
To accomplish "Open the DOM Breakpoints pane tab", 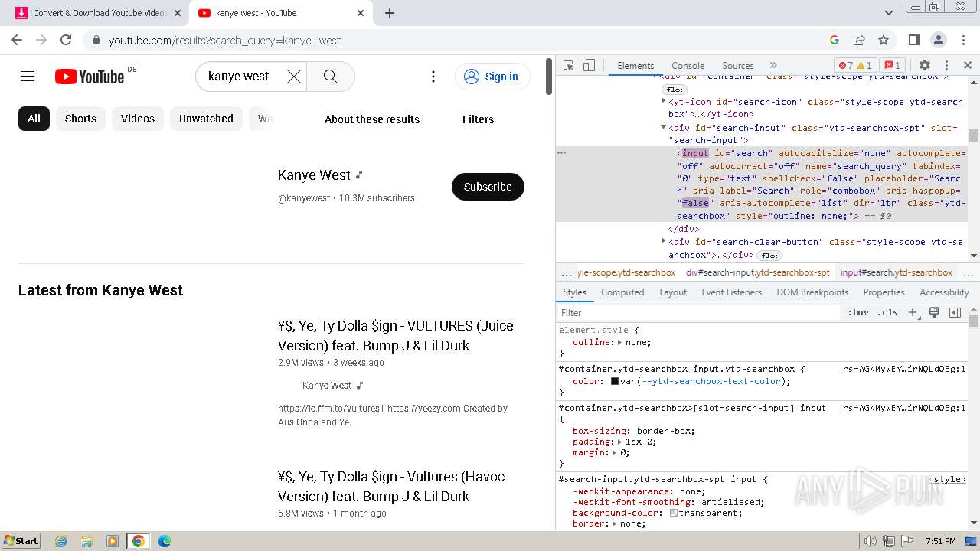I will click(812, 292).
